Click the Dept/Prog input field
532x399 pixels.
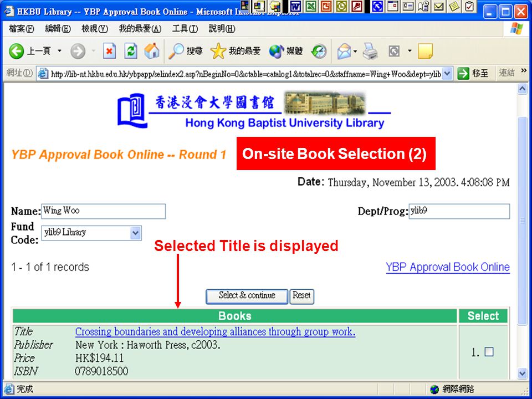[x=459, y=211]
